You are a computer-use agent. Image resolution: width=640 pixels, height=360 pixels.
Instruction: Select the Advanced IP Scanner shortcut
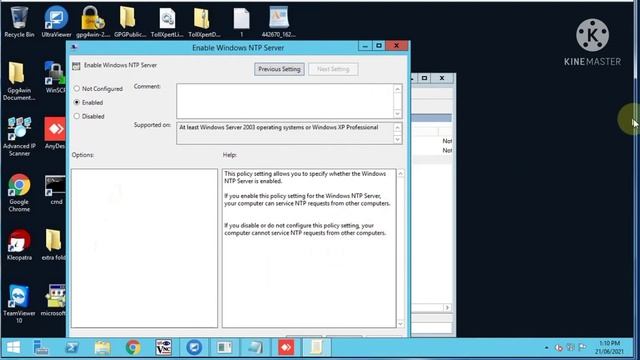19,136
